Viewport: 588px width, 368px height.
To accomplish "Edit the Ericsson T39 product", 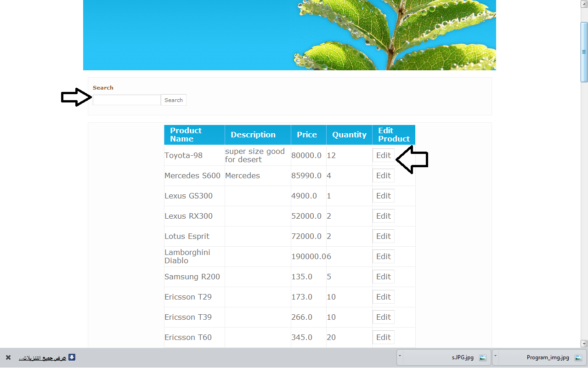I will coord(384,317).
